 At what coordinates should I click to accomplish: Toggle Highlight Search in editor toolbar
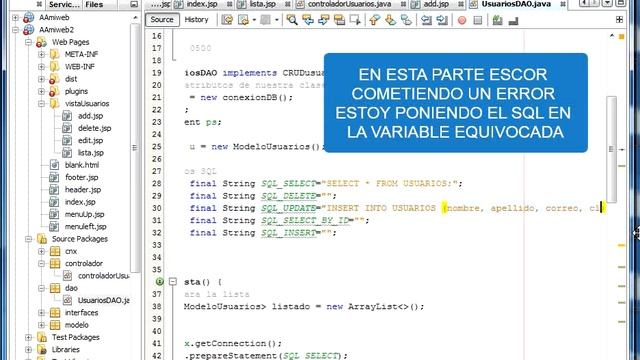(x=339, y=20)
